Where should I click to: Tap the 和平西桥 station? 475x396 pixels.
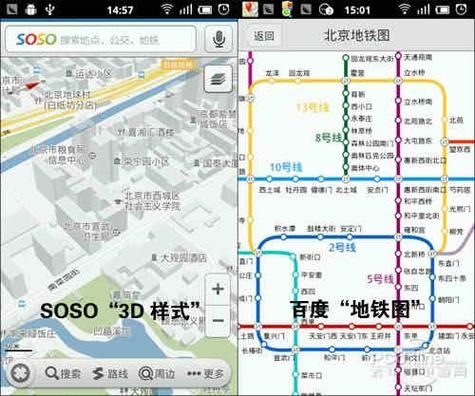pyautogui.click(x=398, y=201)
